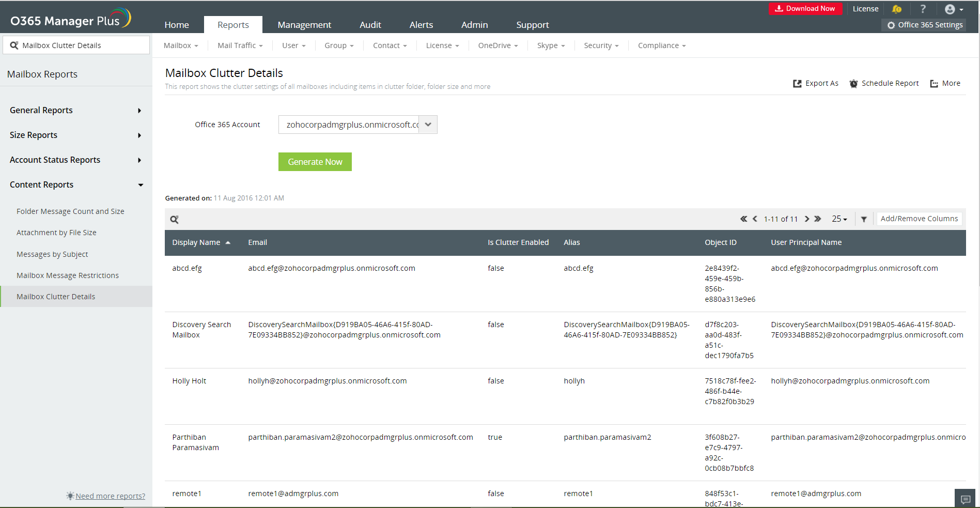This screenshot has width=980, height=508.
Task: Open the Office 365 Account combo box
Action: tap(357, 125)
